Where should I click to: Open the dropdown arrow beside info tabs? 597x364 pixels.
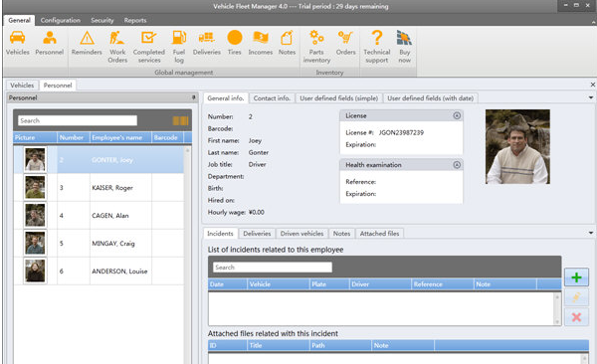[x=590, y=97]
